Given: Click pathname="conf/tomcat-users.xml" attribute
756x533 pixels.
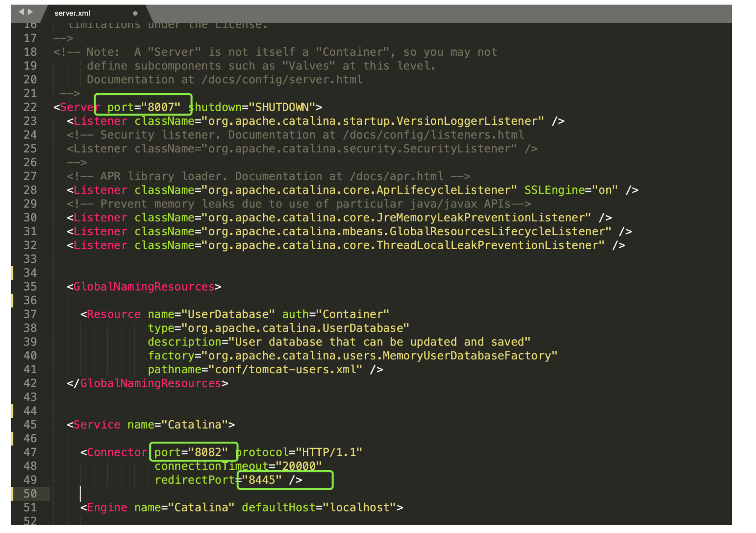Looking at the screenshot, I should tap(255, 369).
